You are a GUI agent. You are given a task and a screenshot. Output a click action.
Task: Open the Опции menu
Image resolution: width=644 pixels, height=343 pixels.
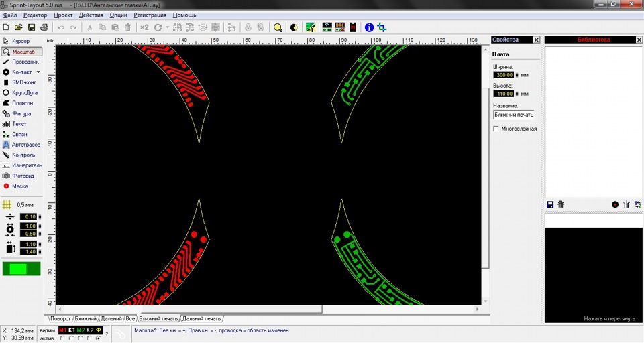pyautogui.click(x=118, y=15)
